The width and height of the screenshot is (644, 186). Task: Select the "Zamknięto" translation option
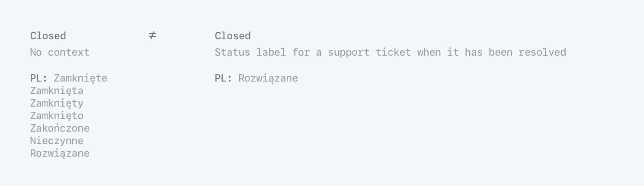57,116
